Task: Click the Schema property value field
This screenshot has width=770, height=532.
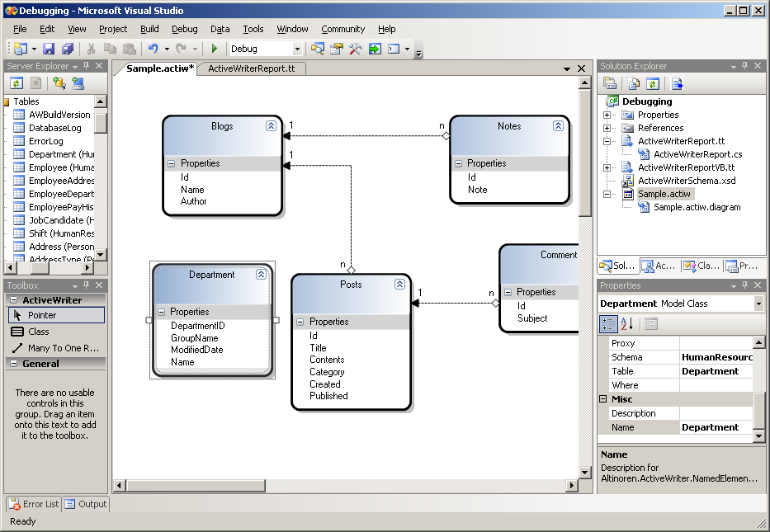Action: pos(716,357)
